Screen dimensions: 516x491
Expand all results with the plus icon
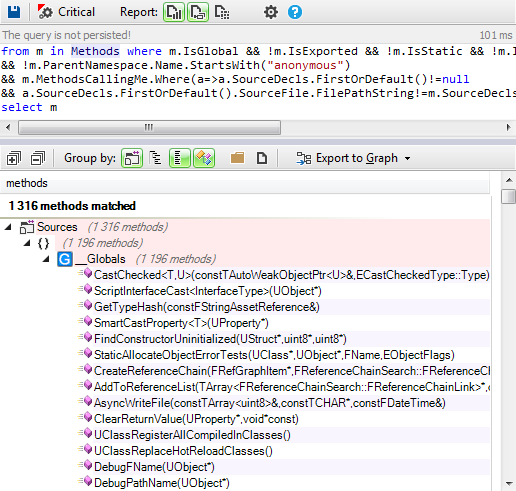tap(14, 158)
